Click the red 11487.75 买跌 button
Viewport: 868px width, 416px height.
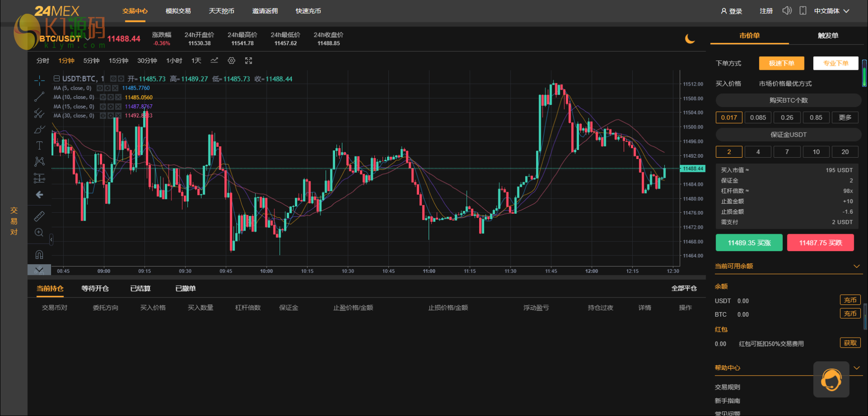pos(820,243)
